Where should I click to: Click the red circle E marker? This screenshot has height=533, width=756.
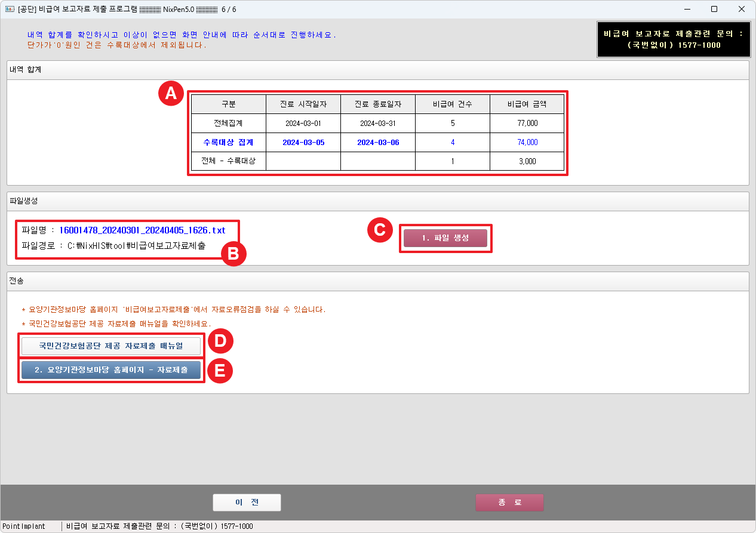click(x=220, y=371)
